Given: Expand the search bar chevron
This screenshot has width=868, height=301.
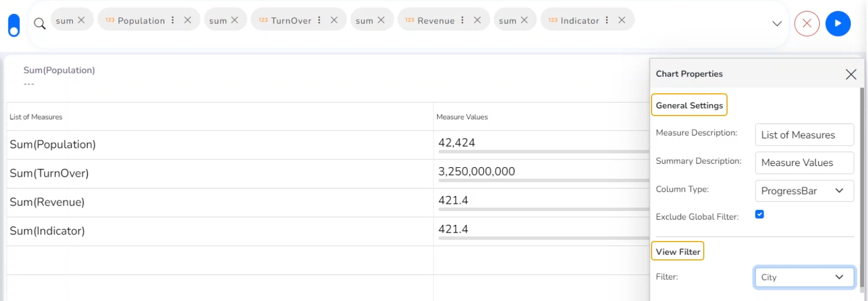Looking at the screenshot, I should pyautogui.click(x=777, y=24).
